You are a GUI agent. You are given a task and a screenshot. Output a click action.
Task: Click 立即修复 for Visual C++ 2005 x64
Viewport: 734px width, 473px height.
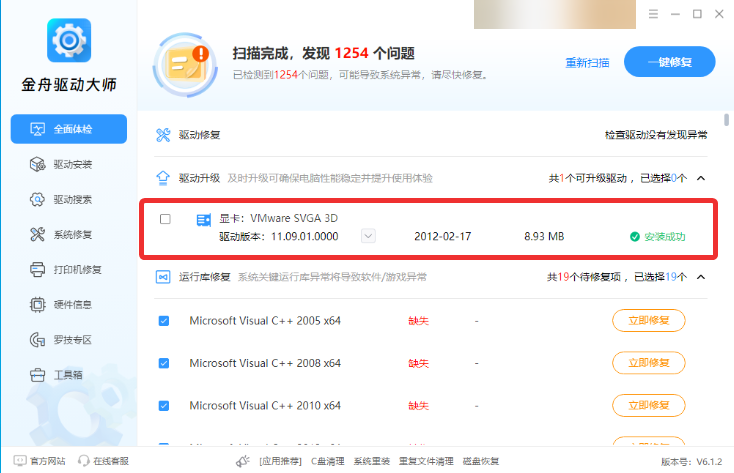649,320
